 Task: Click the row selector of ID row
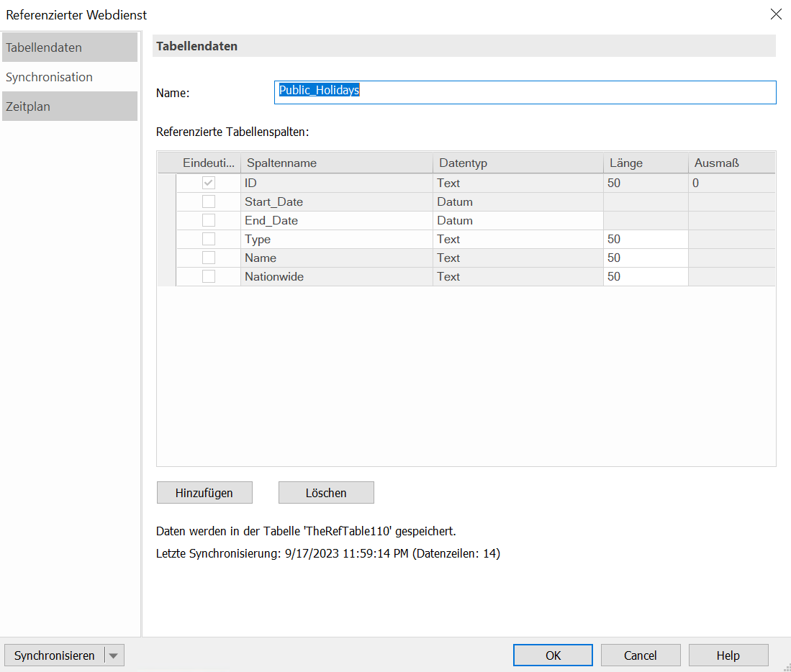tap(167, 183)
